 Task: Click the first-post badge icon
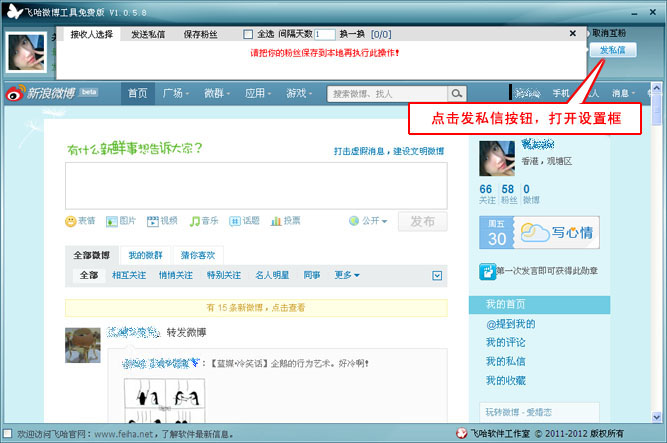487,272
